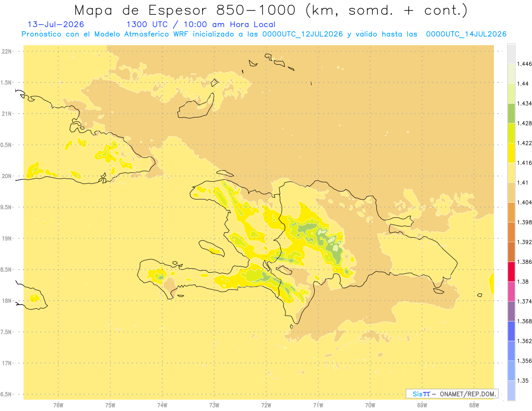Click the "1.446" color bar value
This screenshot has height=411, width=532.
[x=524, y=64]
